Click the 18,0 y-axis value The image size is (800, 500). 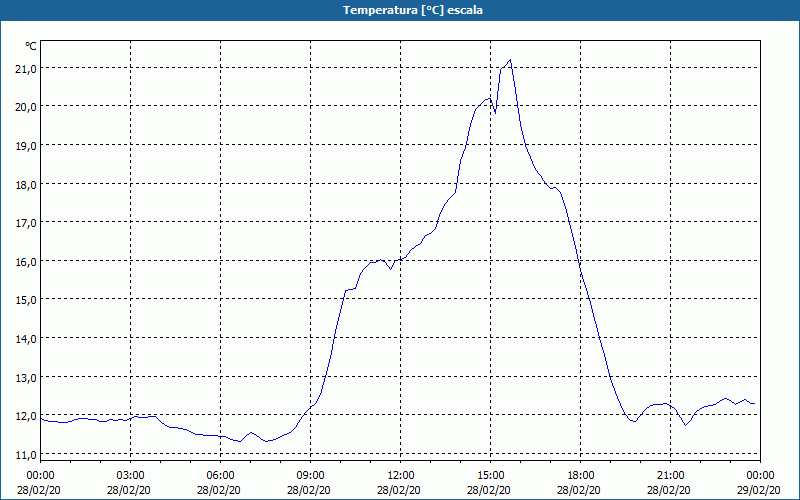coord(26,184)
